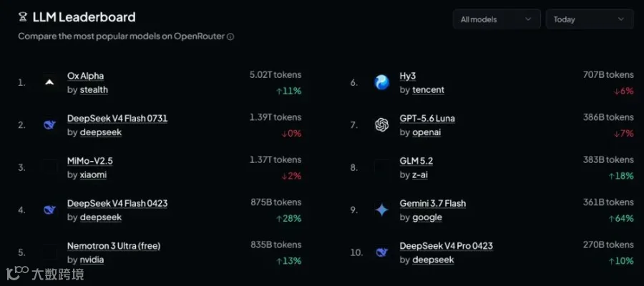The width and height of the screenshot is (644, 286).
Task: Click the Ox Alpha stealth model icon
Action: coord(49,82)
